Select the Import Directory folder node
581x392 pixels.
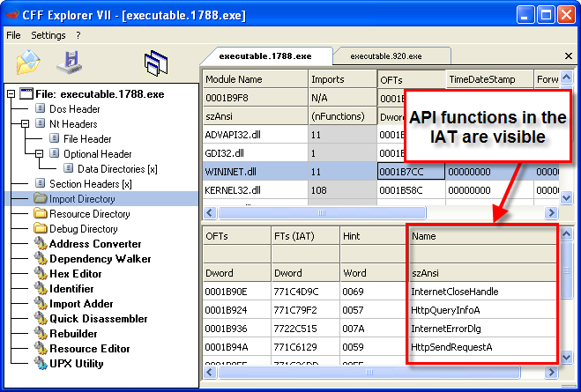(x=82, y=199)
